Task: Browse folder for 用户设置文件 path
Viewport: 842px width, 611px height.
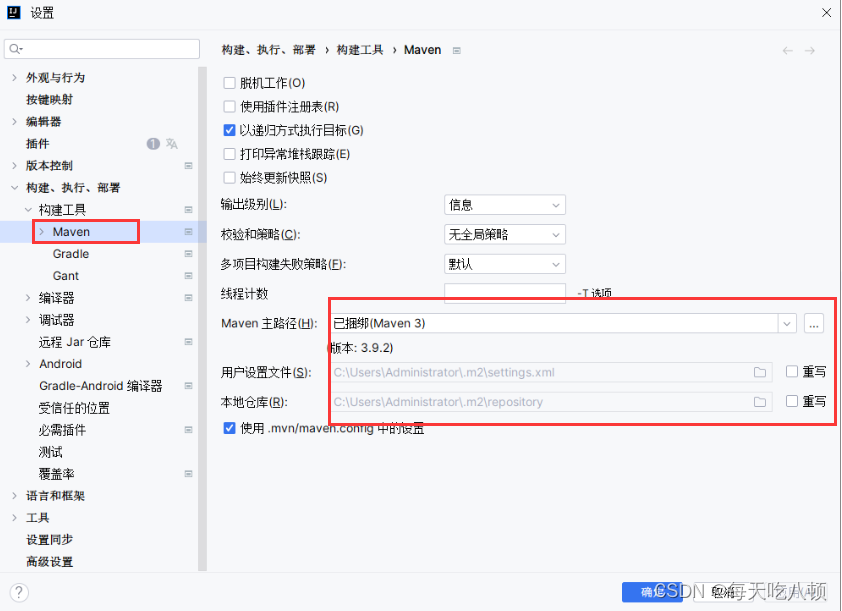Action: 759,372
